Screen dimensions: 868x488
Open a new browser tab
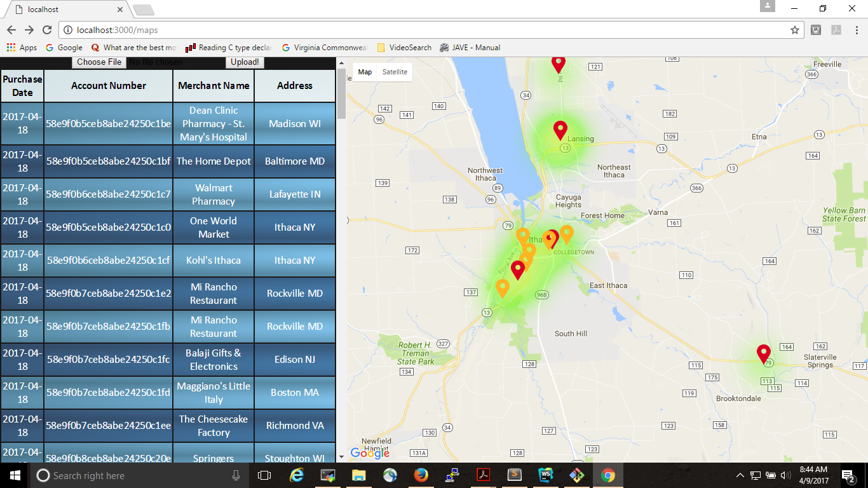[143, 10]
